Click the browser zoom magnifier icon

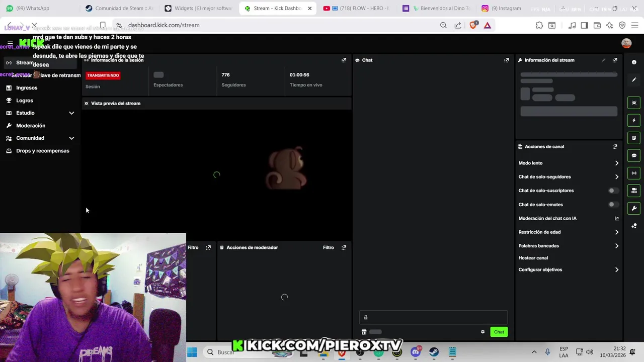[443, 25]
